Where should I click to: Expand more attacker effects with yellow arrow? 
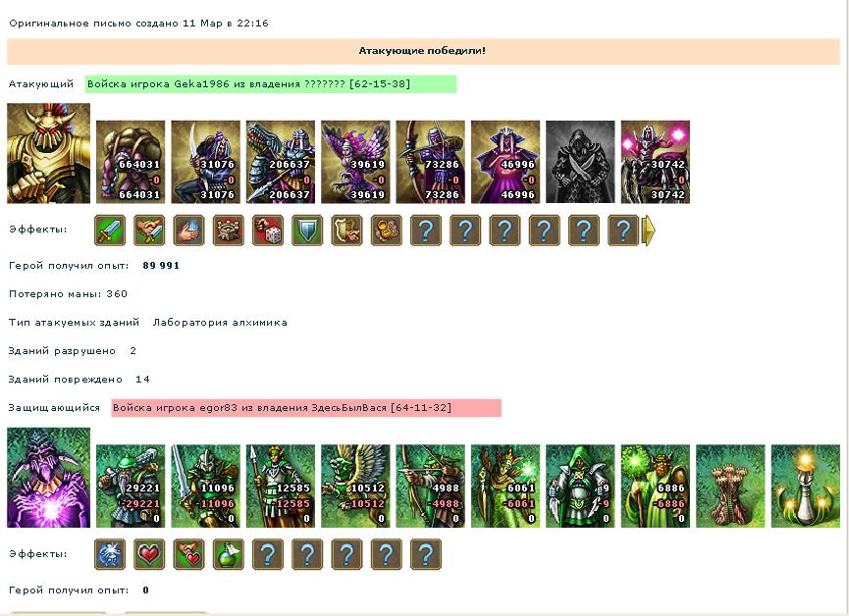click(649, 231)
